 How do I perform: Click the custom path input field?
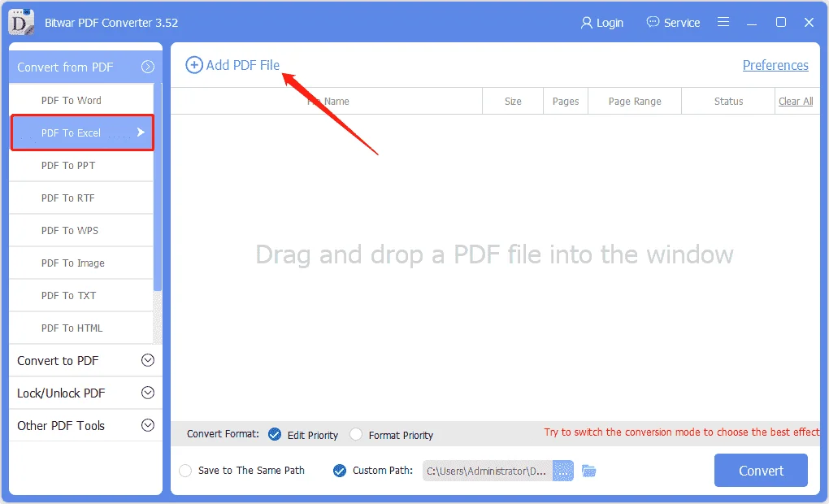pos(488,471)
